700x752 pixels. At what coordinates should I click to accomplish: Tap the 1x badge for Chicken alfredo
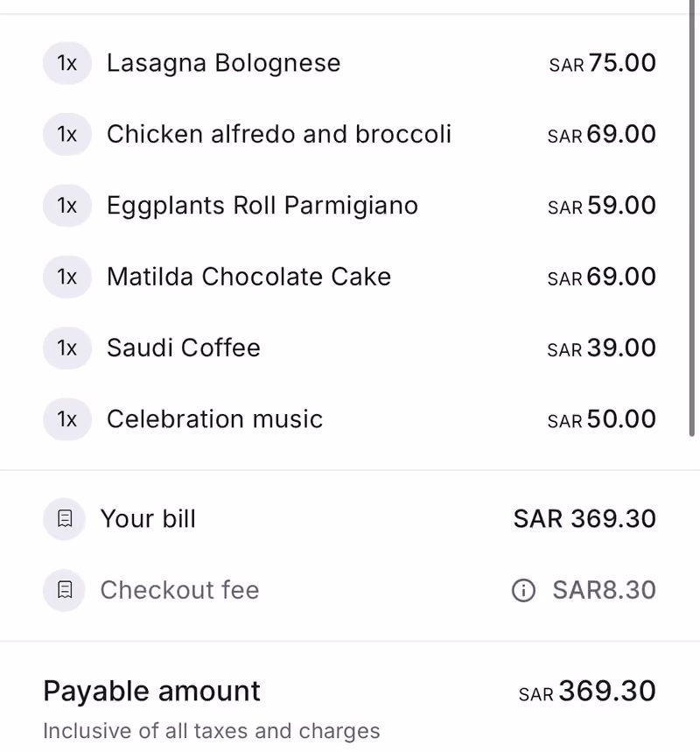click(67, 134)
